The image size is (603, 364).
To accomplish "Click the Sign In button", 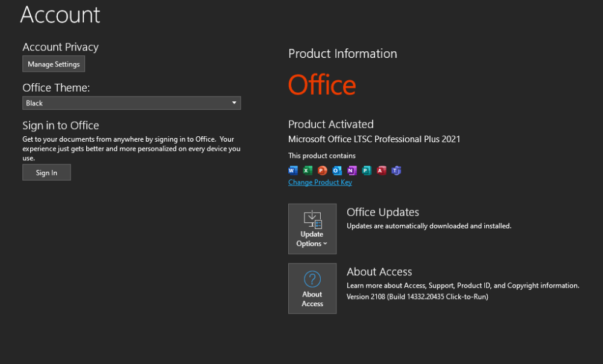I will pos(46,172).
